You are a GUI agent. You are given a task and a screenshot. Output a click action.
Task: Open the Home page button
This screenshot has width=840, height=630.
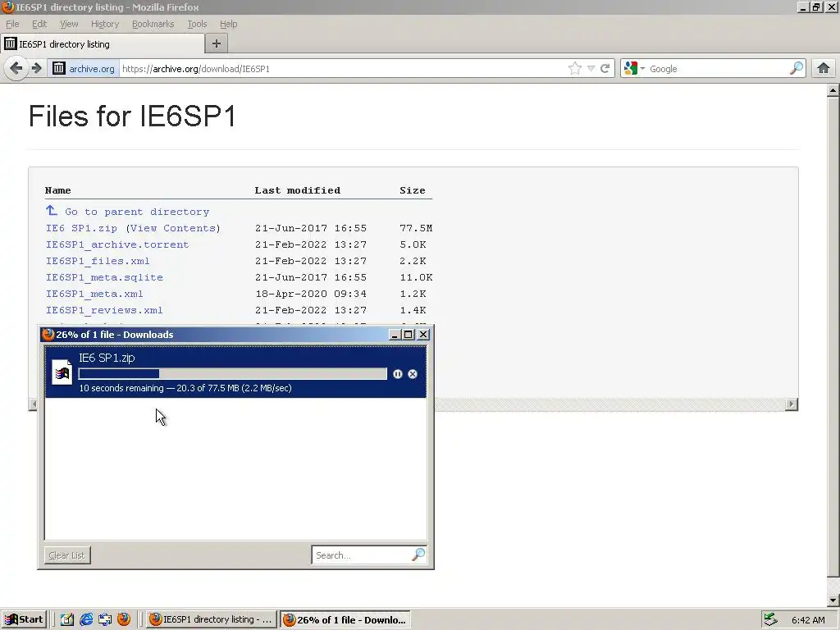824,69
